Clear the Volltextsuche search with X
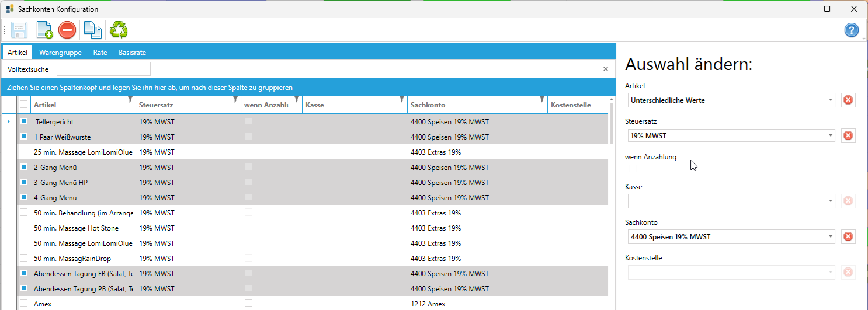Screen dimensions: 868x310 [x=606, y=69]
